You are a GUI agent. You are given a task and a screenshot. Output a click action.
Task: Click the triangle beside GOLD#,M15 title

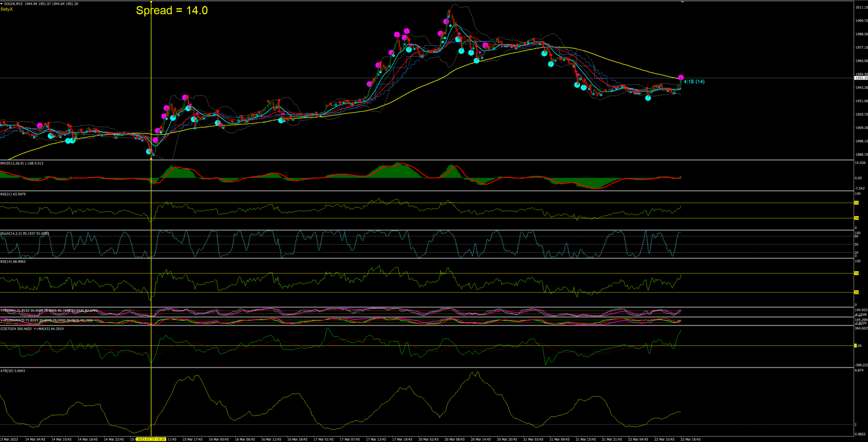pos(2,4)
